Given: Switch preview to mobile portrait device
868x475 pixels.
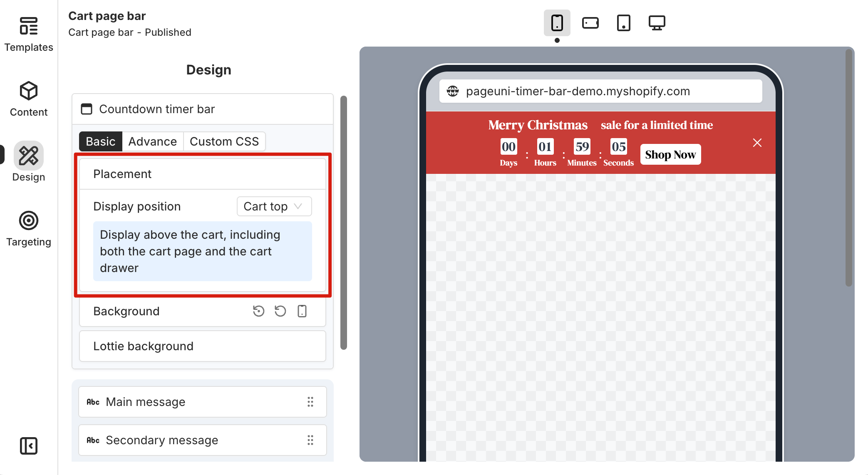Looking at the screenshot, I should coord(557,23).
